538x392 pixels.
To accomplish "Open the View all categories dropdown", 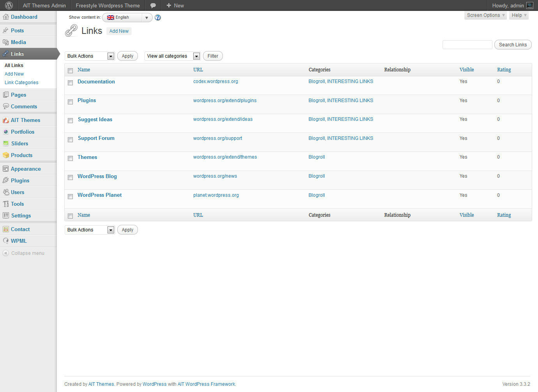I will [172, 56].
